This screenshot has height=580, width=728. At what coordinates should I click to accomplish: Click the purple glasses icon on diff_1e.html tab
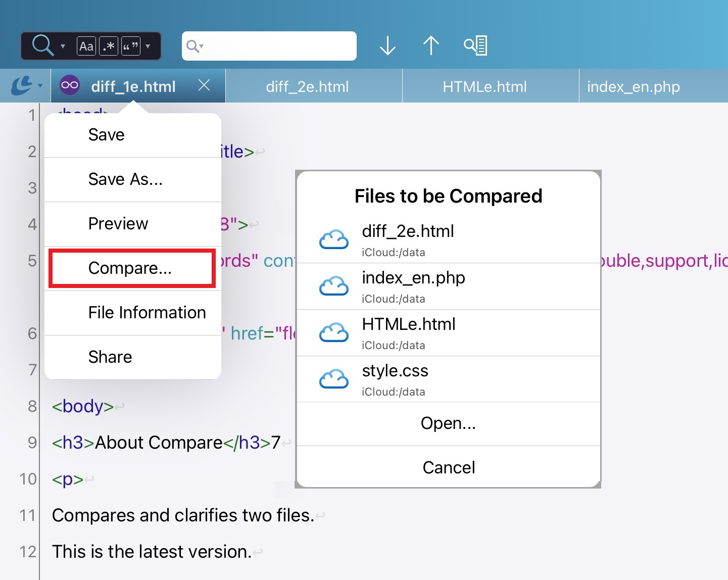coord(70,85)
